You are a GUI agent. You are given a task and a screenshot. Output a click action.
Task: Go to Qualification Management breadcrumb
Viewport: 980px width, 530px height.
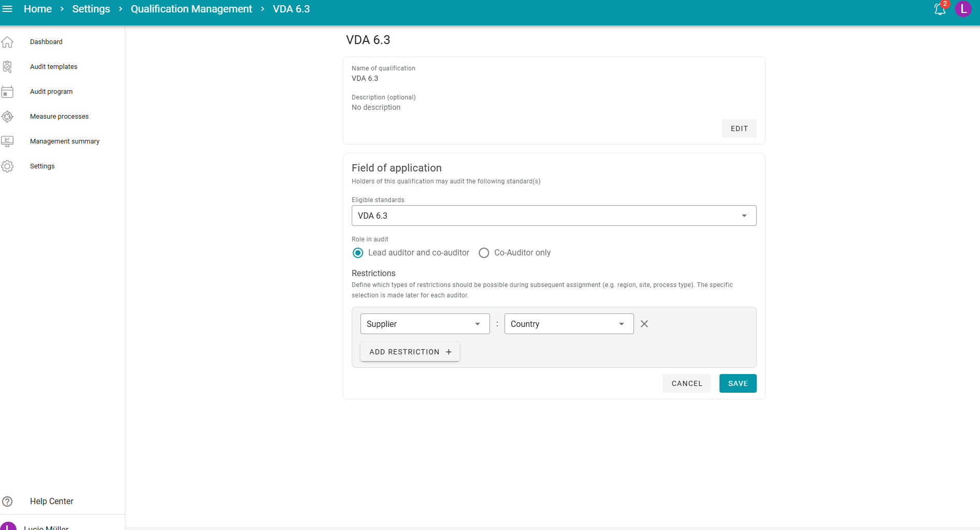pos(191,9)
